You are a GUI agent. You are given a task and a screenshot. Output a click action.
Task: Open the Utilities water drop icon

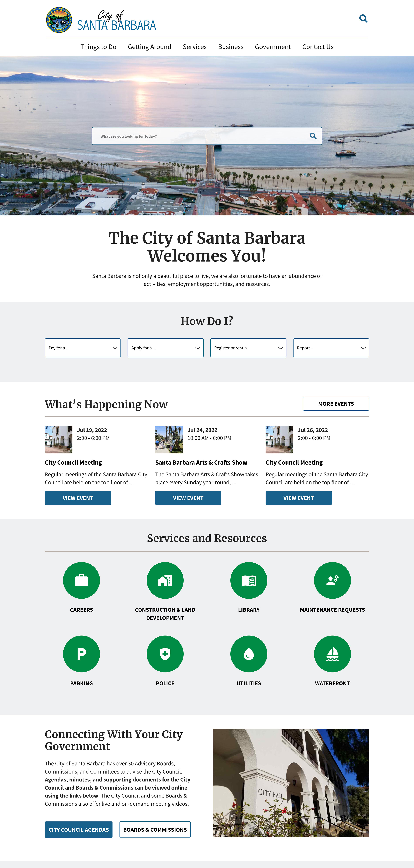(x=249, y=654)
